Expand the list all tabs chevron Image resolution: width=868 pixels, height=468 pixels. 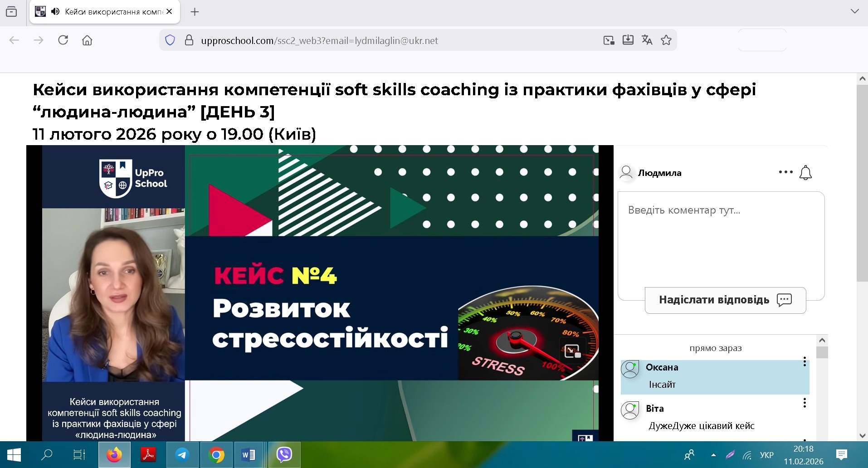(854, 12)
